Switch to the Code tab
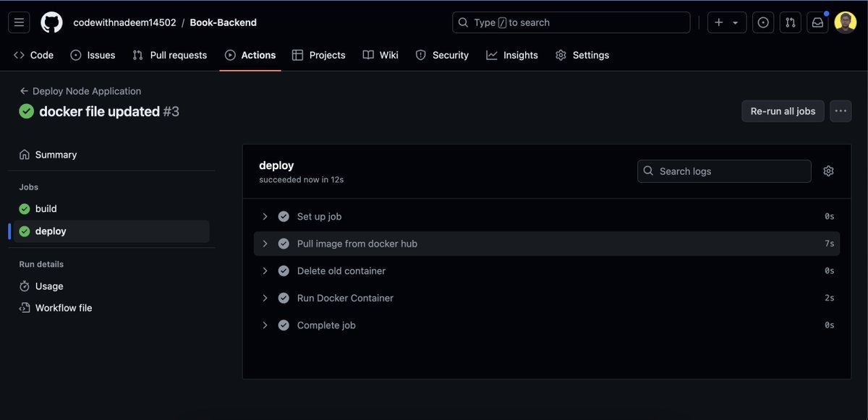Screen dimensions: 868x420 [34, 55]
